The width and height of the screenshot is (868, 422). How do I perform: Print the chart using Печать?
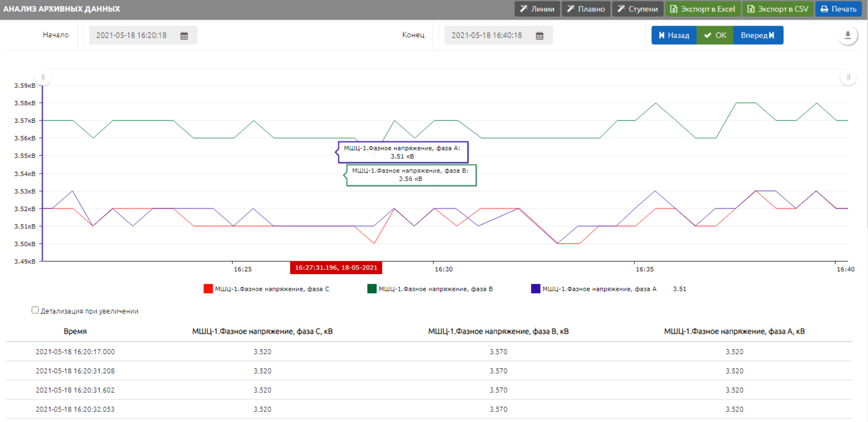click(x=838, y=9)
